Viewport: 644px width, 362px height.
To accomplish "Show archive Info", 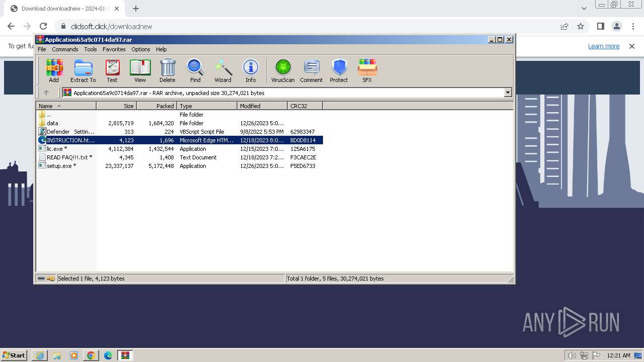I will click(251, 70).
